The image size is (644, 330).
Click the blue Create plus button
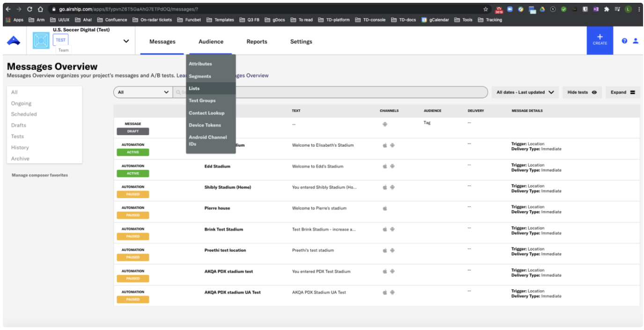point(600,40)
